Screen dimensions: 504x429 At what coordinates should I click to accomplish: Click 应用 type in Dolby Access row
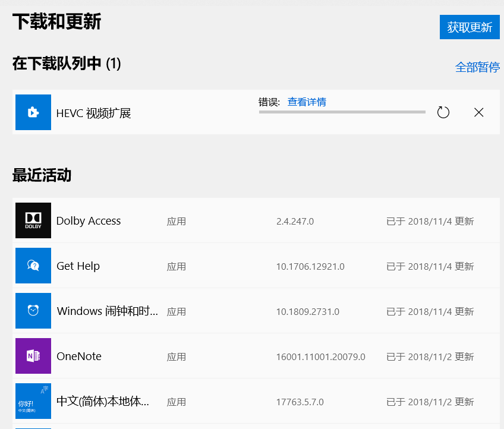point(177,222)
